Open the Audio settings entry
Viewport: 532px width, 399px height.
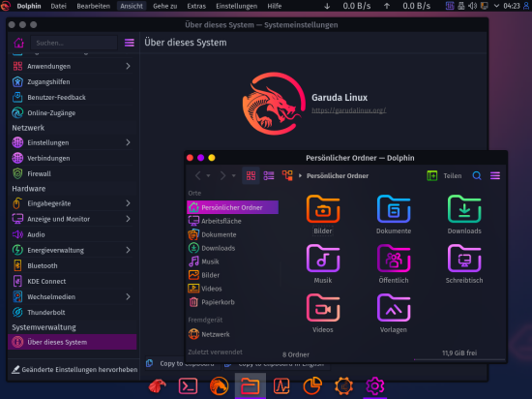coord(72,234)
